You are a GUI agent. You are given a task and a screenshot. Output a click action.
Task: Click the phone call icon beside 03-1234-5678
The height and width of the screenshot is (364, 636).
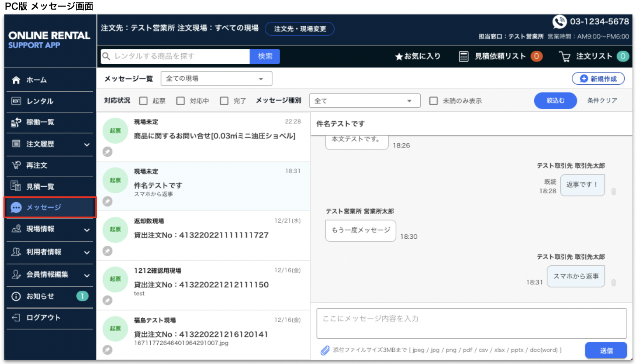point(560,21)
